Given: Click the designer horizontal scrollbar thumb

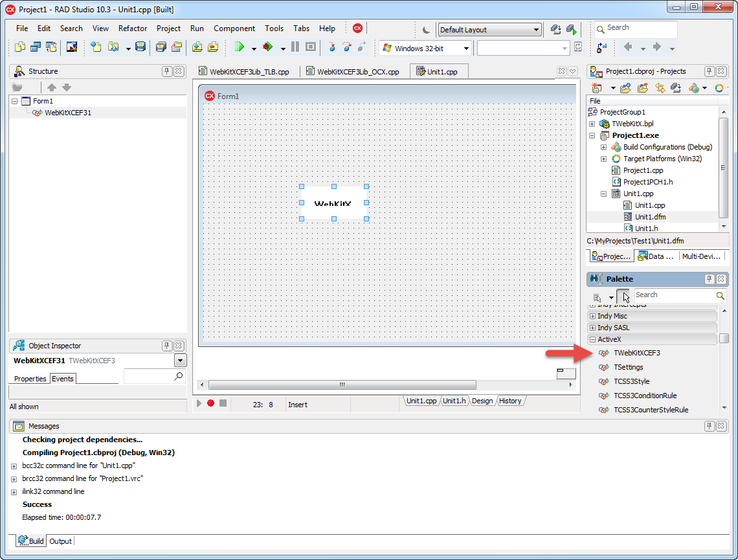Looking at the screenshot, I should click(x=342, y=385).
